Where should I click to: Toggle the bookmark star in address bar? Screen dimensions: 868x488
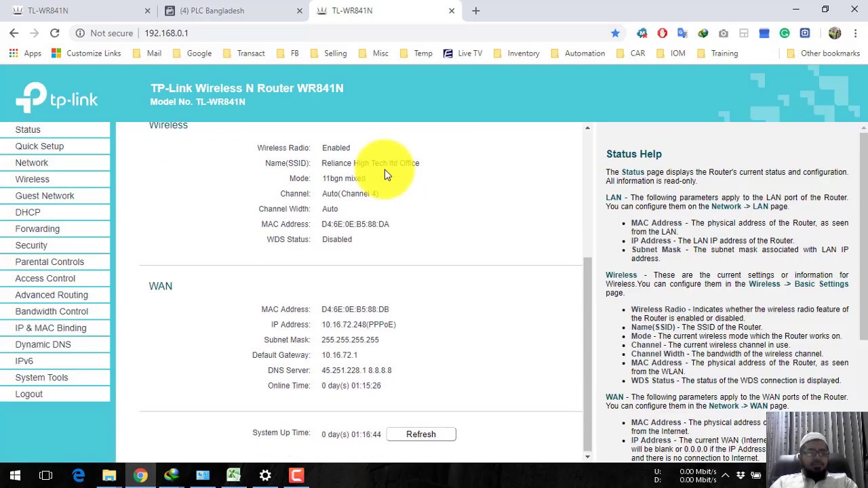point(615,33)
